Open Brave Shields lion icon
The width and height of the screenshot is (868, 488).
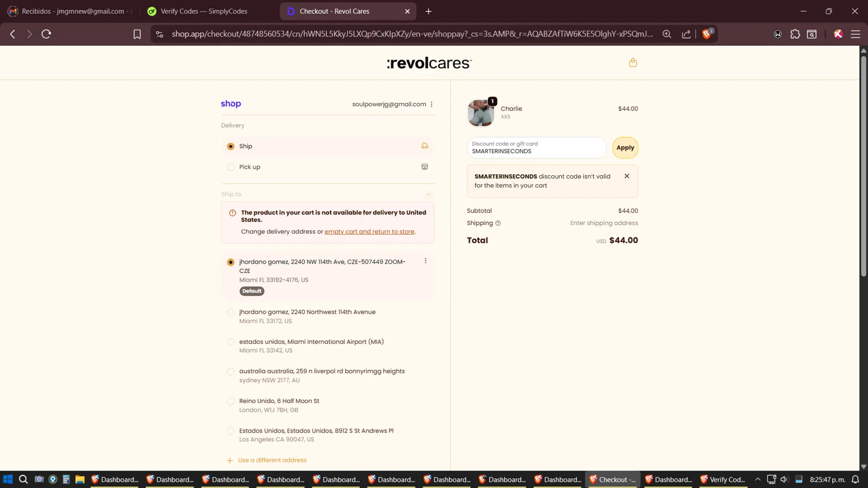[x=707, y=34]
